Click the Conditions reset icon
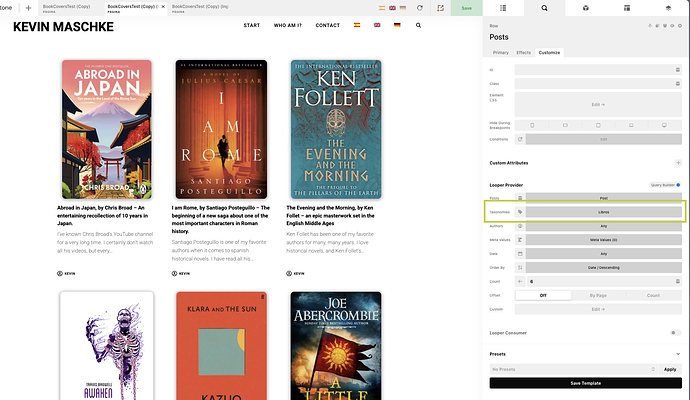The width and height of the screenshot is (690, 400). [520, 139]
